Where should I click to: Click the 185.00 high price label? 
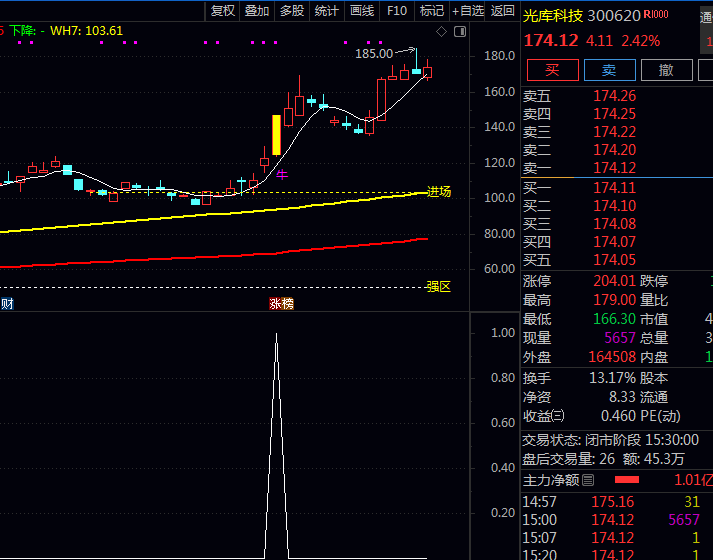[374, 54]
